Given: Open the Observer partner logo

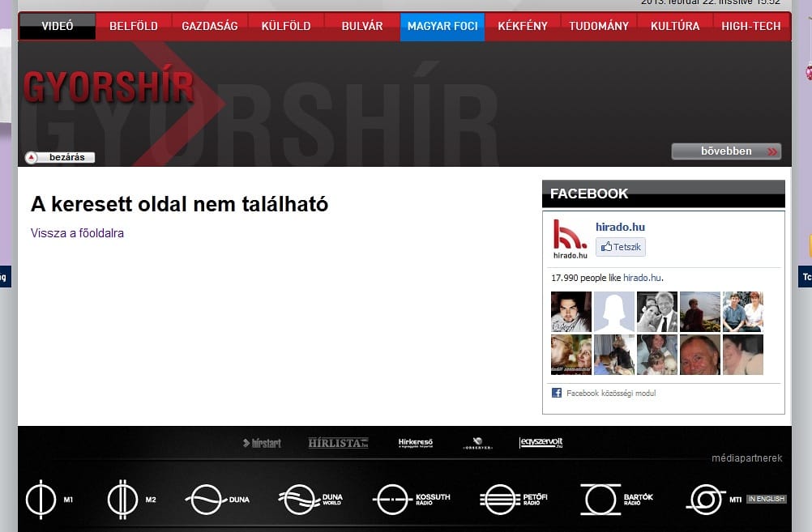Looking at the screenshot, I should pos(477,443).
